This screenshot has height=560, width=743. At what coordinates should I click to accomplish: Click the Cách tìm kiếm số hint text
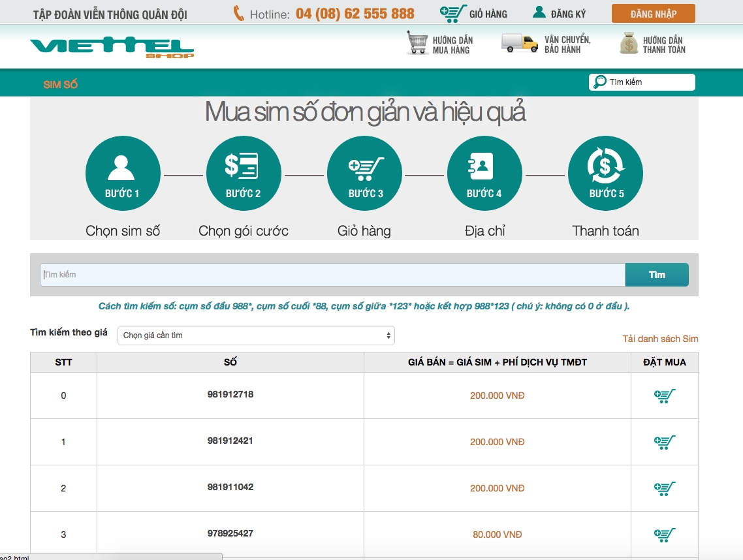(x=364, y=306)
